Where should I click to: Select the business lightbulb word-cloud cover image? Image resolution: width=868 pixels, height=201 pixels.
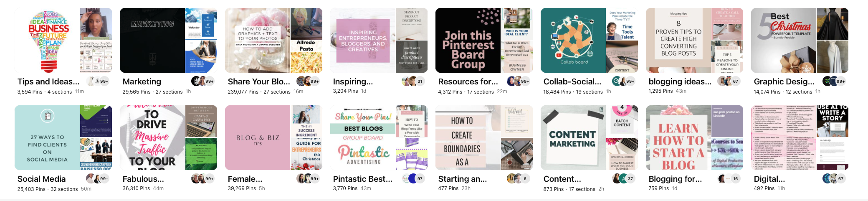[47, 40]
